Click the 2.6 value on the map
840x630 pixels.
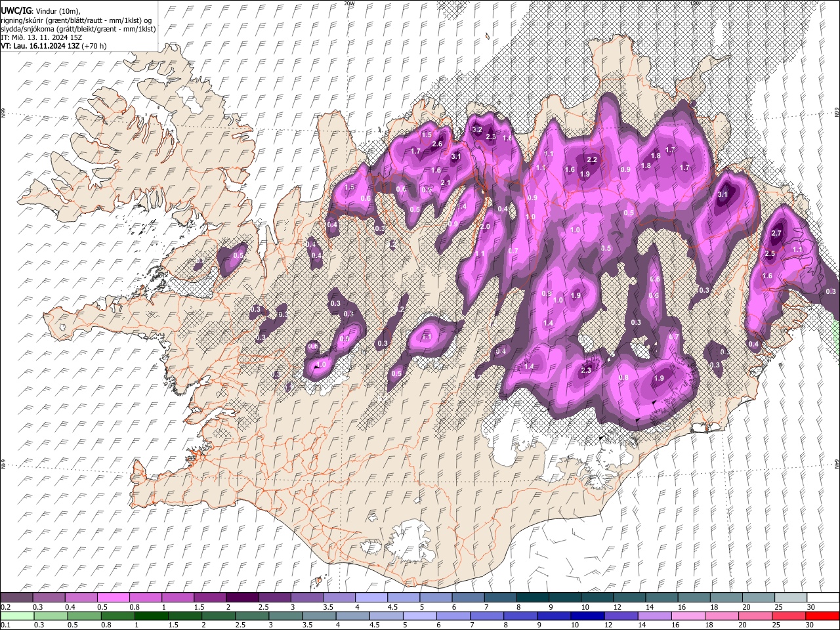[437, 144]
